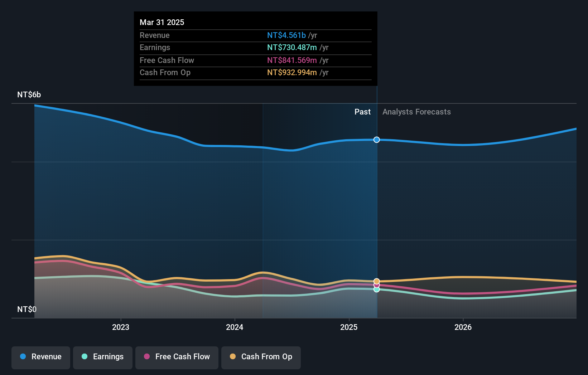
Task: Click the orange Cash From Op data point
Action: (x=377, y=281)
